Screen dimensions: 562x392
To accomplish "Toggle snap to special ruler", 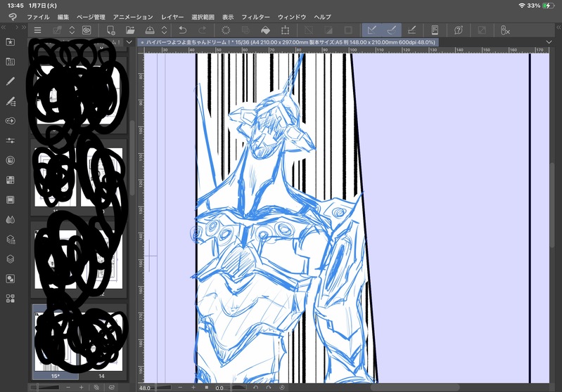I will click(391, 30).
